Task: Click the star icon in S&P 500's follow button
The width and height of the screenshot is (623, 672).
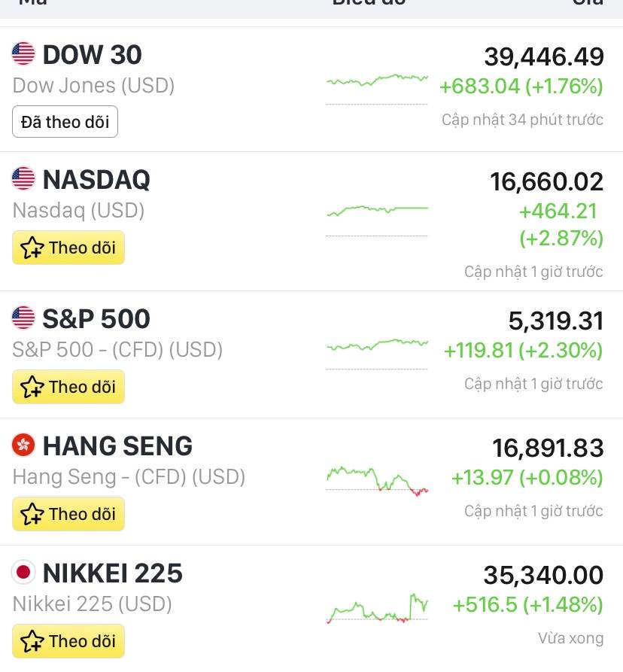Action: [x=32, y=387]
